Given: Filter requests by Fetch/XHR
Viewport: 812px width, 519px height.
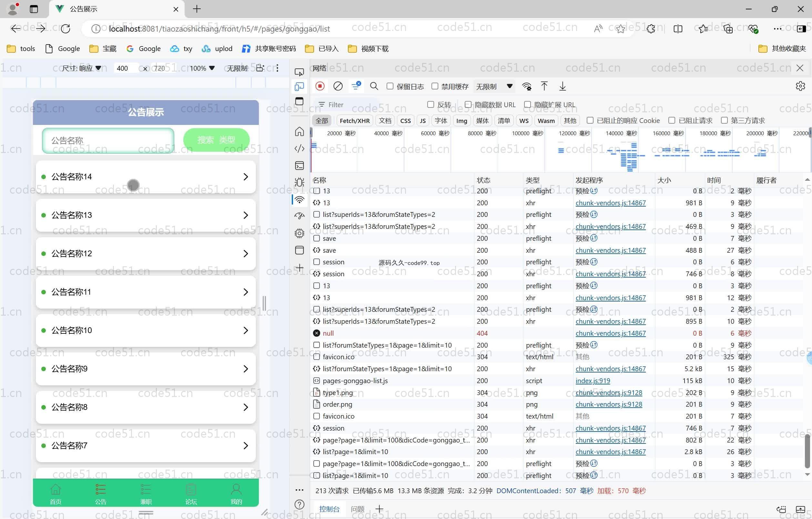Looking at the screenshot, I should click(x=354, y=121).
